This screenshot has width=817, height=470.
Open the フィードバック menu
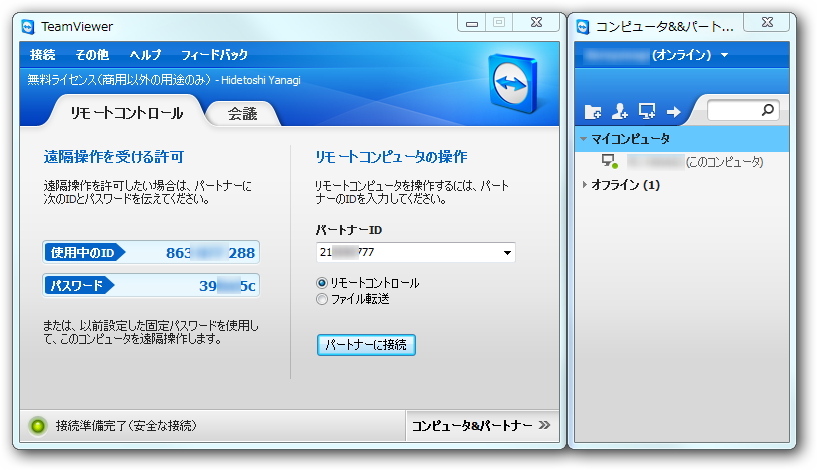(214, 55)
